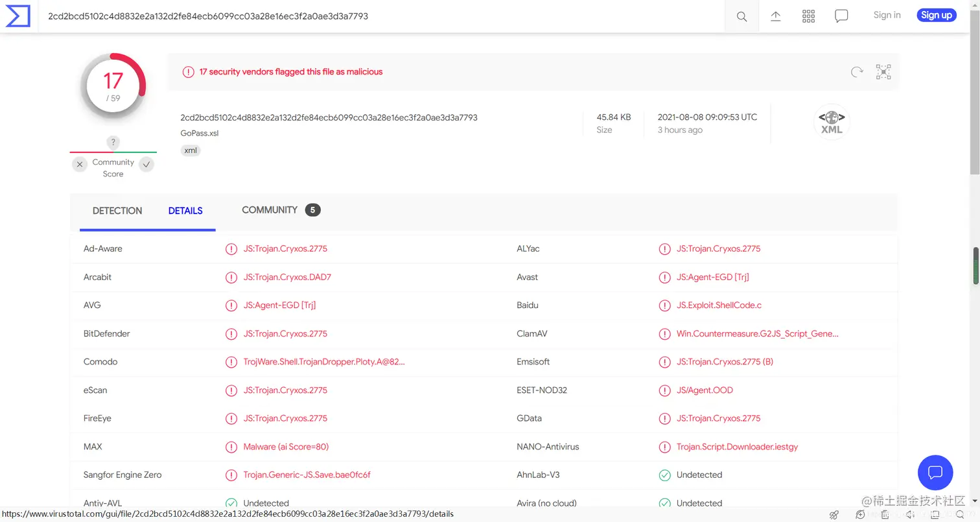Screen dimensions: 980x522
Task: Click the BitDefender vendor name
Action: (107, 334)
